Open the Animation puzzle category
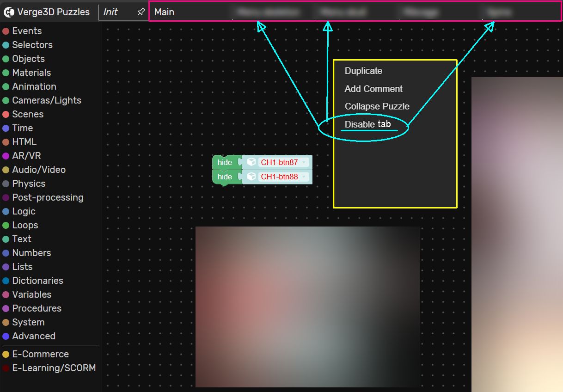The width and height of the screenshot is (563, 392). click(29, 86)
